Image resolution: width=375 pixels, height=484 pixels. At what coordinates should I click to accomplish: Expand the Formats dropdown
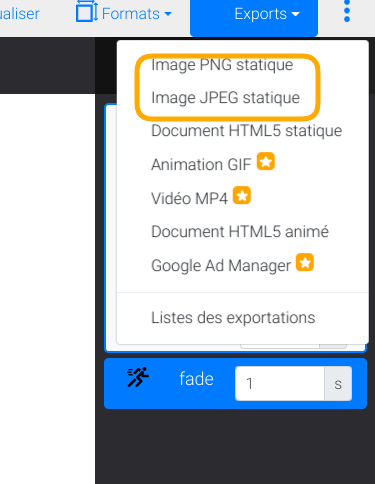point(124,13)
